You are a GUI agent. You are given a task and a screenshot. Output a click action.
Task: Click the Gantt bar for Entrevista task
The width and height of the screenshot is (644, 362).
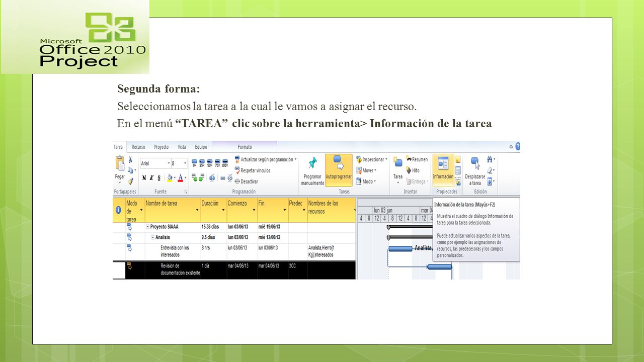click(400, 248)
